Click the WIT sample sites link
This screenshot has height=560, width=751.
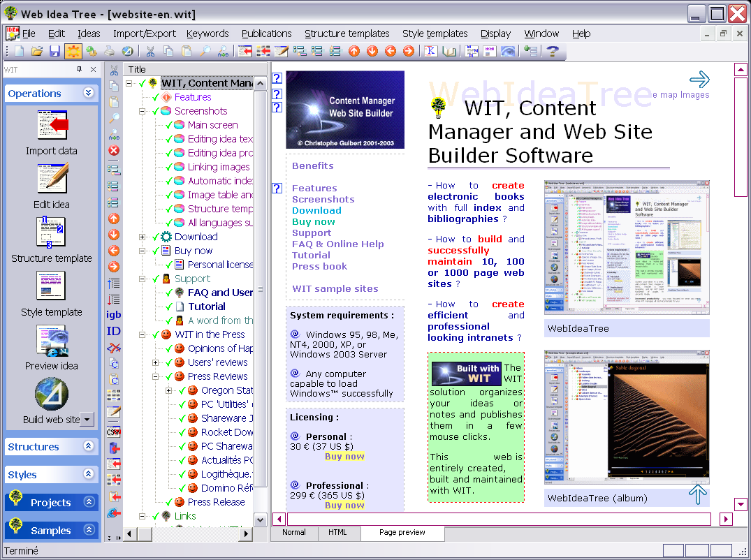click(335, 288)
